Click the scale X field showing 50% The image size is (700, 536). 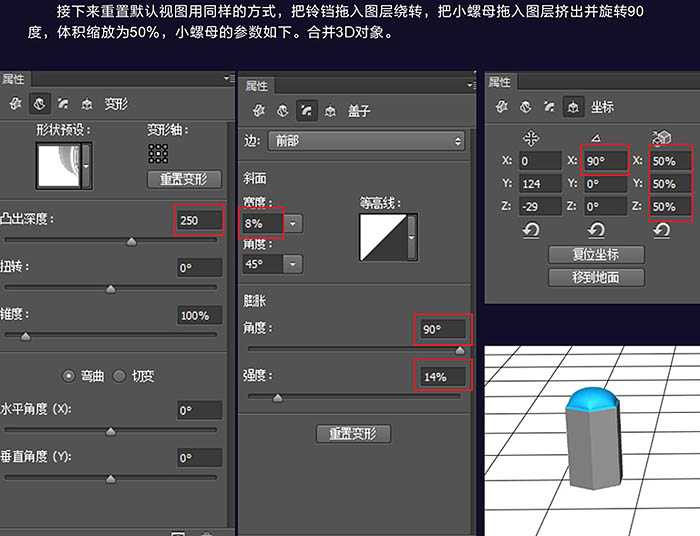(671, 161)
